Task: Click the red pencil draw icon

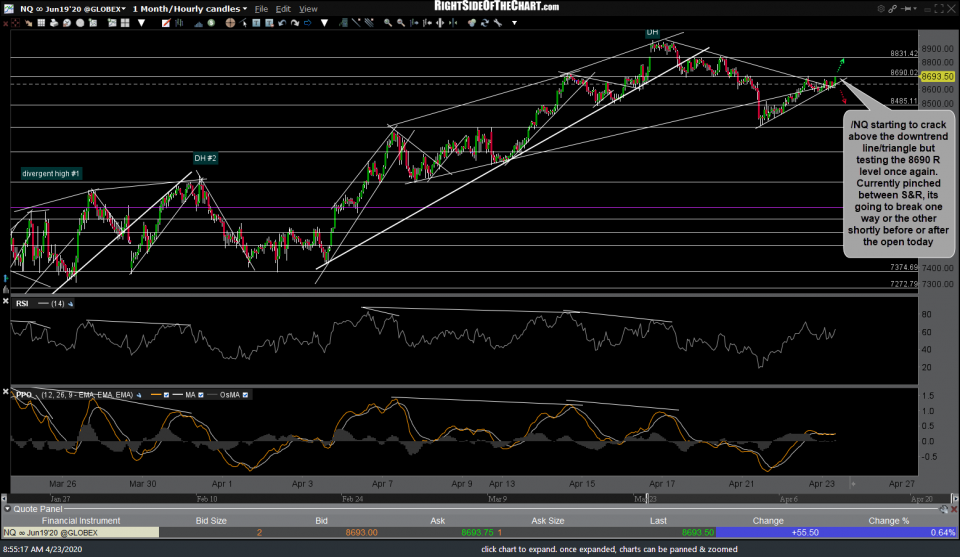Action: pyautogui.click(x=166, y=23)
